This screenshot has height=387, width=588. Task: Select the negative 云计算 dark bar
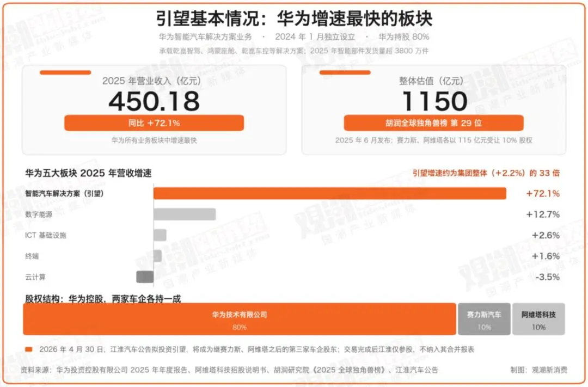(145, 277)
